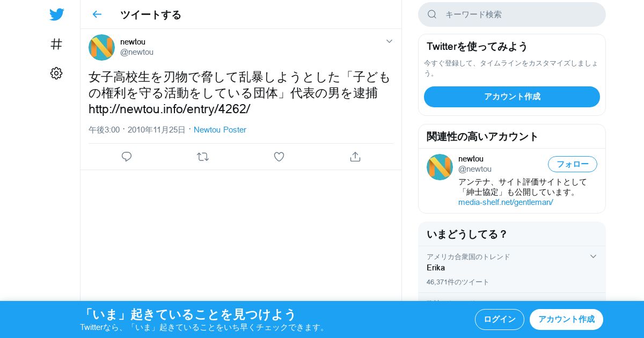This screenshot has height=338, width=644.
Task: Focus the キーワード検索 search box
Action: coord(512,14)
